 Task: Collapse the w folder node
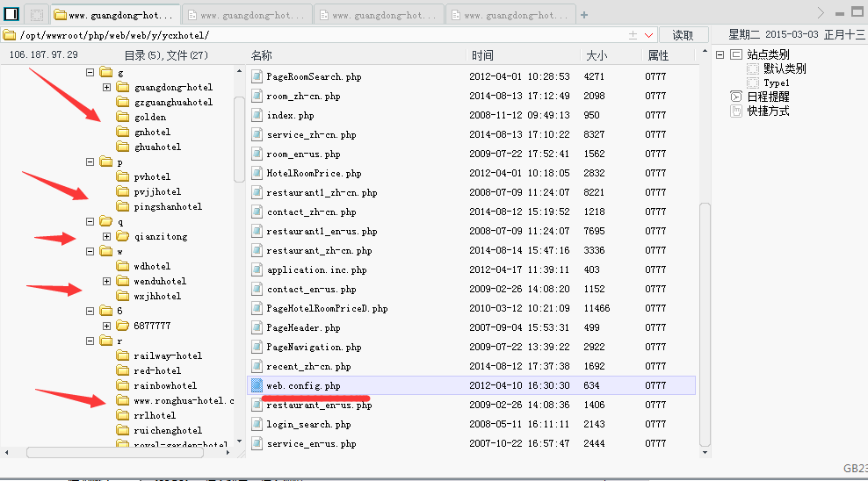click(90, 252)
